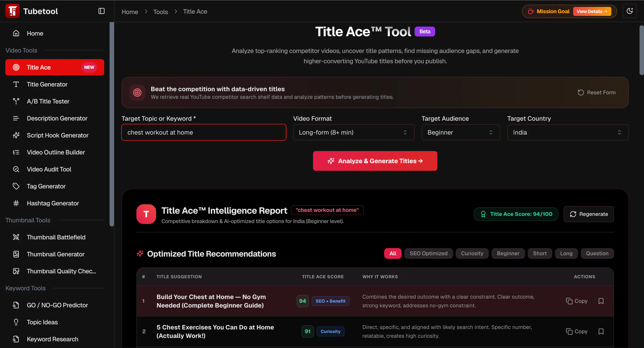The image size is (644, 348).
Task: Open the Target Audience dropdown
Action: coord(461,132)
